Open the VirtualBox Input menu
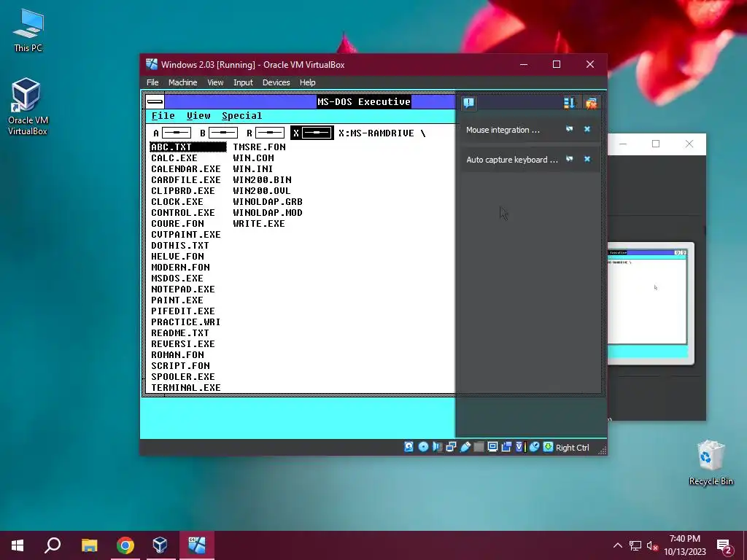 (243, 82)
